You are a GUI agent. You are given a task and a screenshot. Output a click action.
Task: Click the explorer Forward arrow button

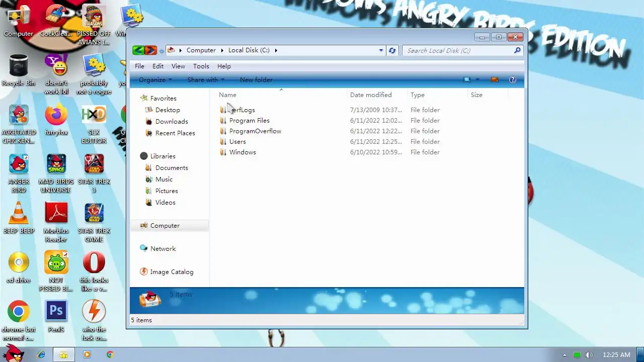point(150,50)
